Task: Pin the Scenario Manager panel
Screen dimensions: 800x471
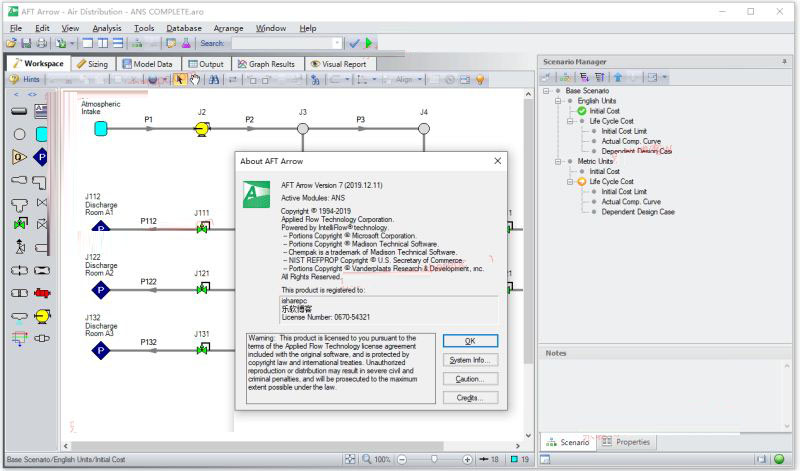Action: pyautogui.click(x=784, y=61)
